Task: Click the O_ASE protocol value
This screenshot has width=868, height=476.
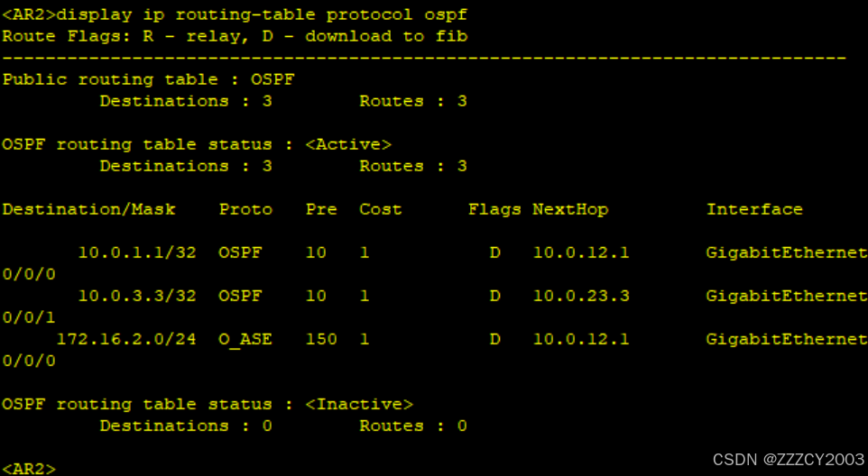Action: coord(245,339)
